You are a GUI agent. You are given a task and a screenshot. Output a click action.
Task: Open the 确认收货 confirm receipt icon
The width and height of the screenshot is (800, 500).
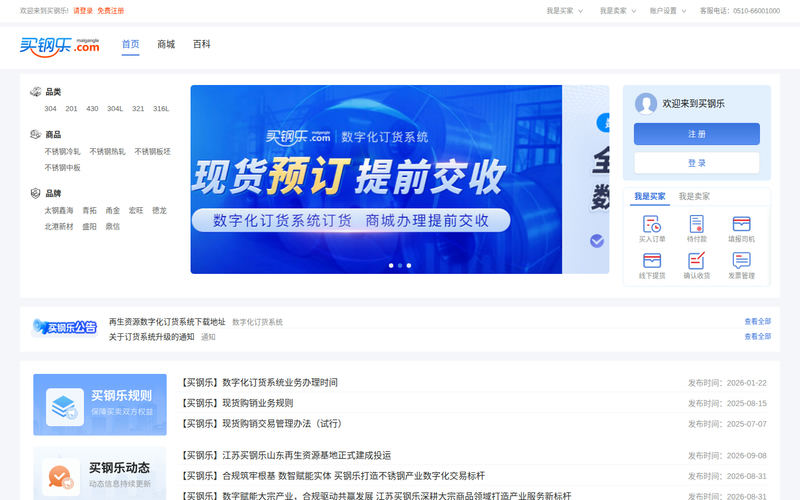[x=696, y=261]
